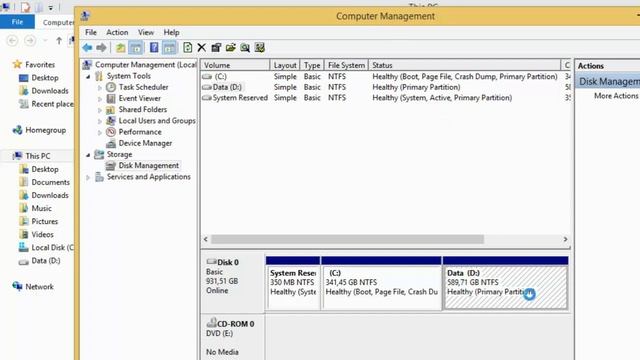Select Disk Management under Storage
This screenshot has height=360, width=640.
149,165
